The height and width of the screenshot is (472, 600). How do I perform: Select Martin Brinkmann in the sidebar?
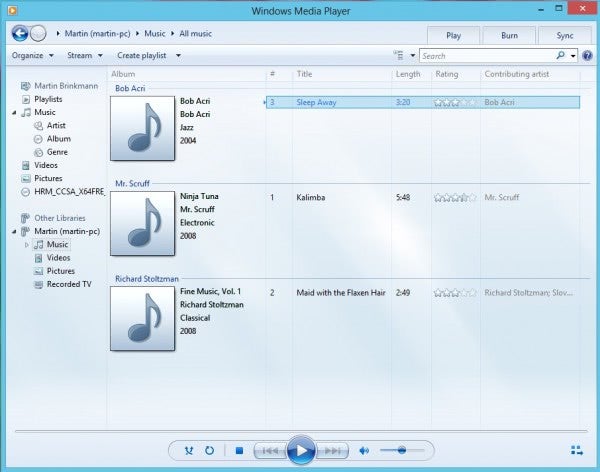coord(66,86)
